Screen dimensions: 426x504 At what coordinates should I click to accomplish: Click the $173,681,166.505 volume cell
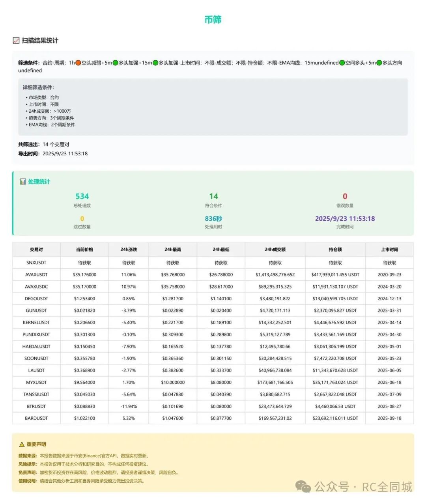coord(275,383)
